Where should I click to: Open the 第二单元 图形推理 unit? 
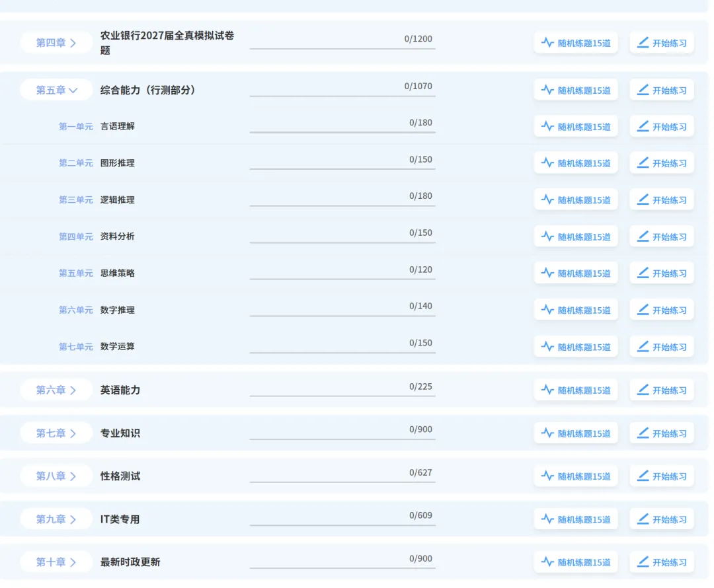97,163
